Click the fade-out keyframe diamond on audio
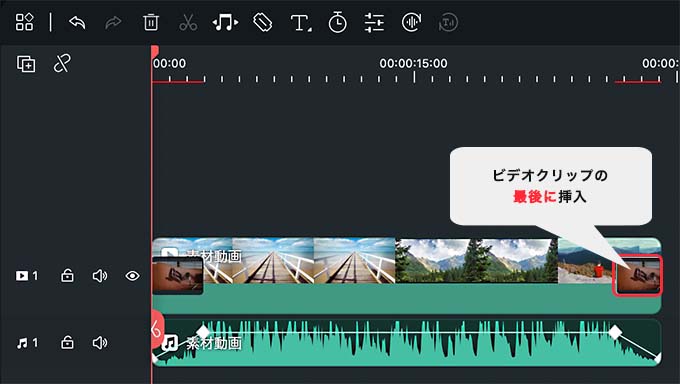The height and width of the screenshot is (384, 680). 615,332
